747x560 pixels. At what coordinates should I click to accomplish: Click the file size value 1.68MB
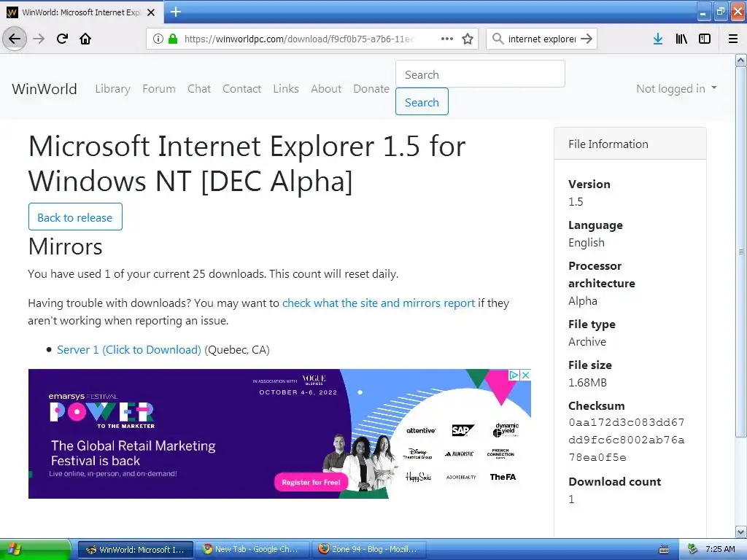587,382
